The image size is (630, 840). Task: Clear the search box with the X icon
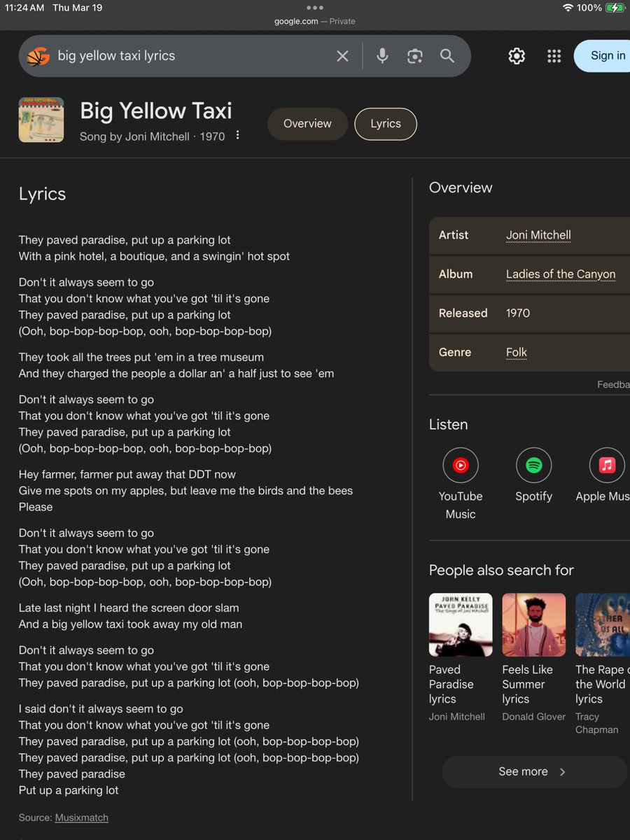click(x=342, y=56)
